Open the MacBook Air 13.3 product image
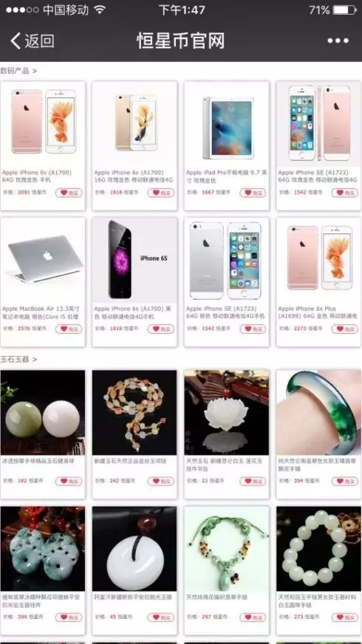This screenshot has height=644, width=362. [x=43, y=260]
